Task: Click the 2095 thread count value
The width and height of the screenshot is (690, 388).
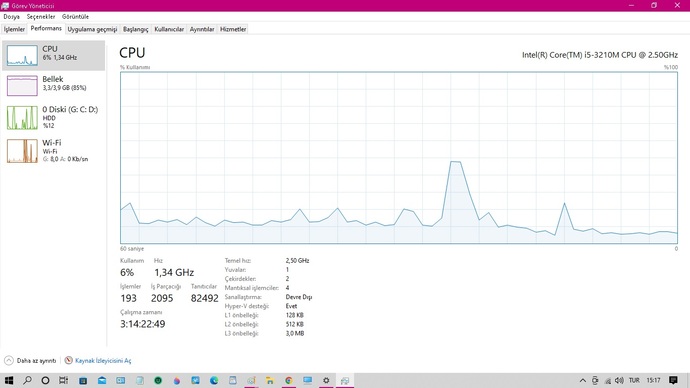Action: point(162,298)
